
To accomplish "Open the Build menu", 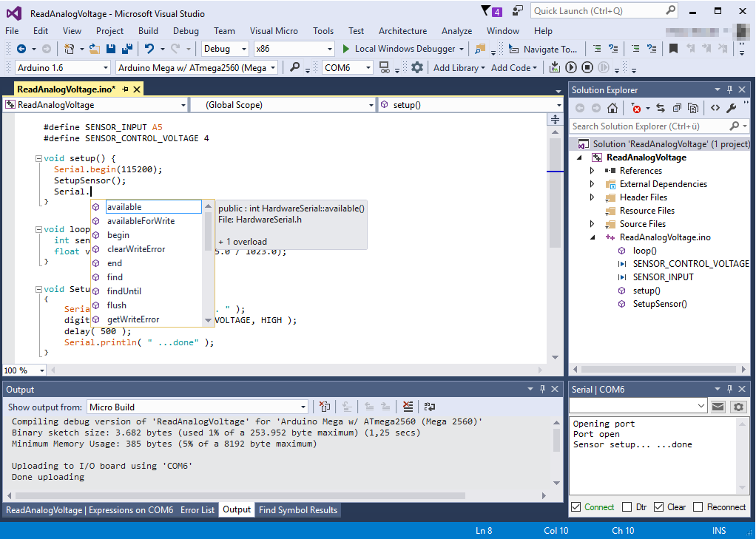I will tap(148, 31).
